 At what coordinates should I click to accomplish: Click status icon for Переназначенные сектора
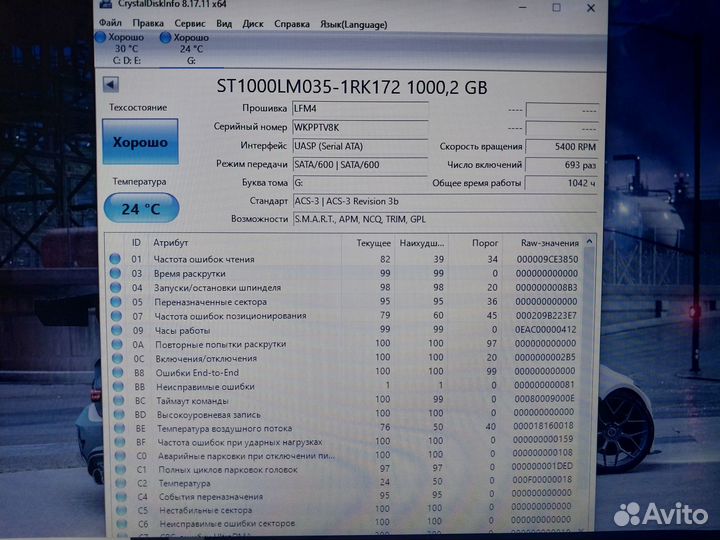click(x=116, y=302)
